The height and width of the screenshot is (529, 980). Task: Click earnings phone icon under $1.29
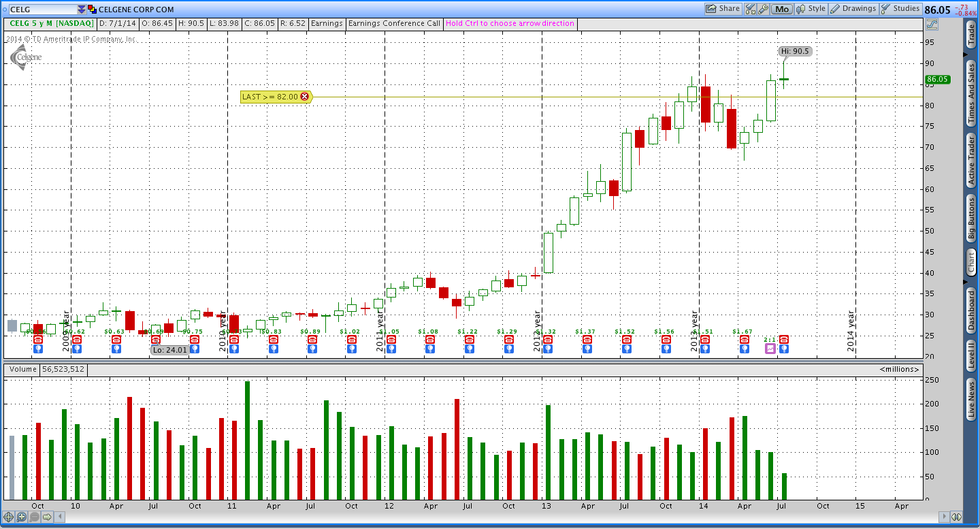point(509,339)
